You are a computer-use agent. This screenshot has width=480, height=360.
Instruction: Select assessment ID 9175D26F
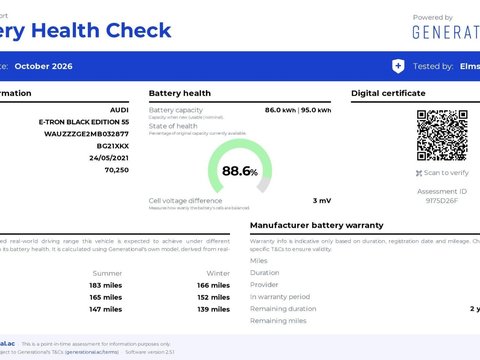(442, 201)
